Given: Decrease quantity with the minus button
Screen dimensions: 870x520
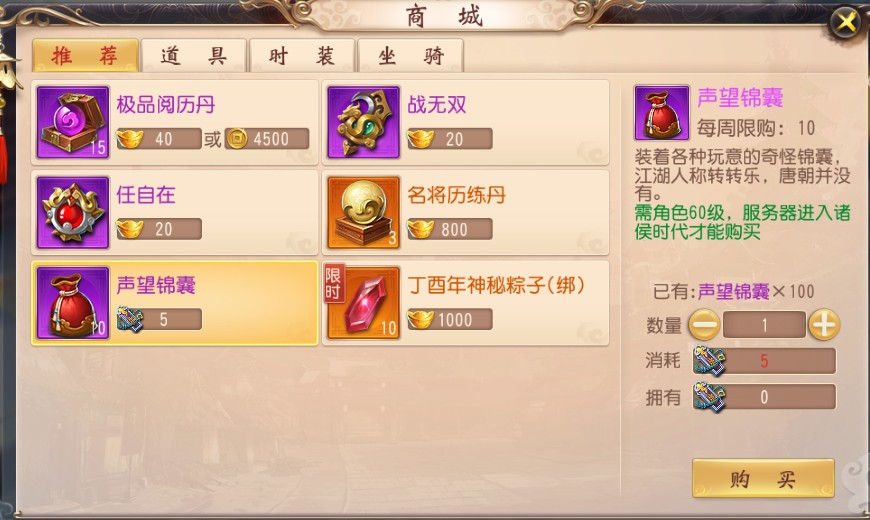Looking at the screenshot, I should pos(704,325).
